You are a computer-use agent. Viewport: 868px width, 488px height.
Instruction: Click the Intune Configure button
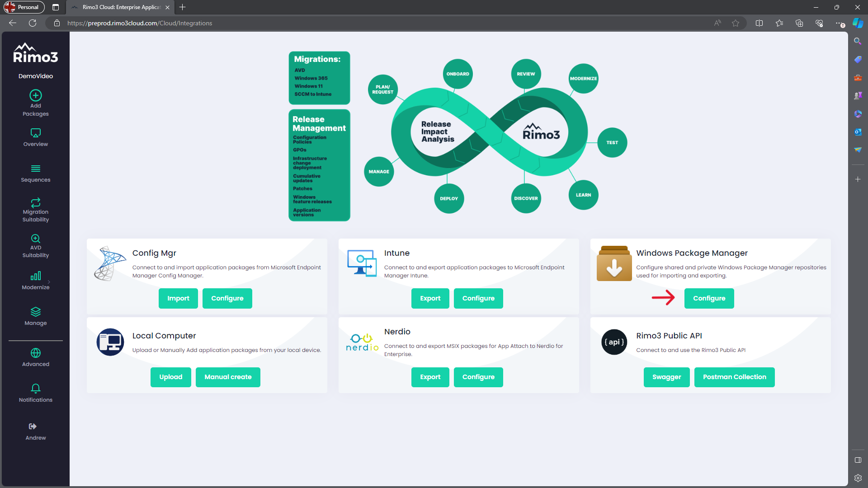(x=478, y=298)
